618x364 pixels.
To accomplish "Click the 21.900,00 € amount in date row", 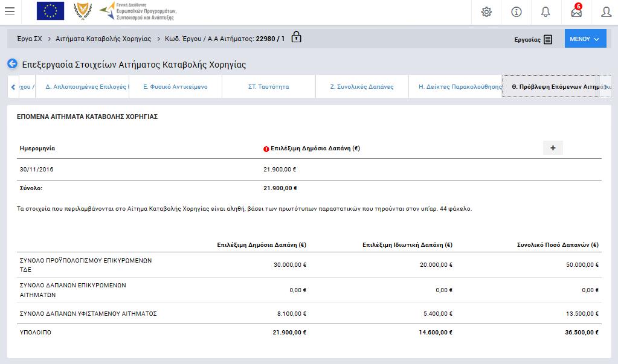I will (280, 170).
